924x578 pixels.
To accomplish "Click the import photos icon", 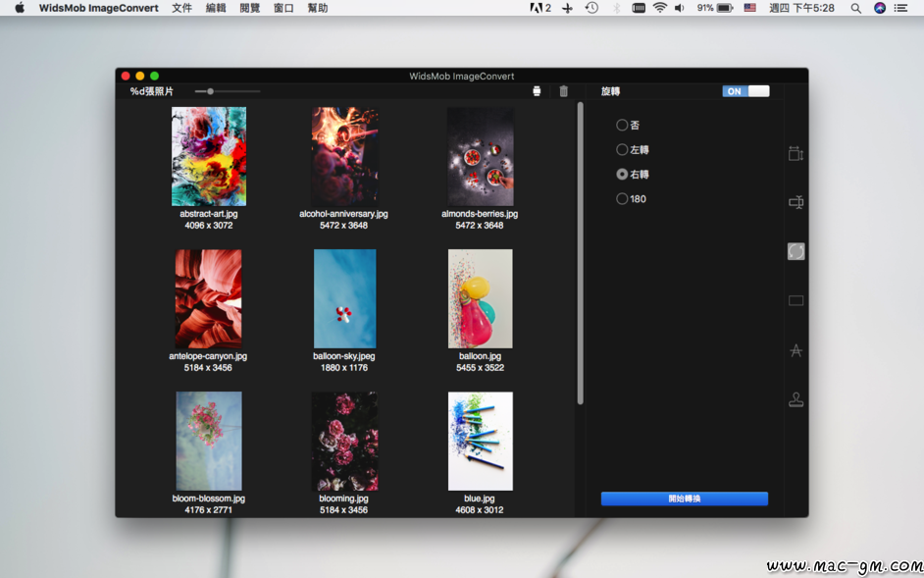I will point(537,91).
